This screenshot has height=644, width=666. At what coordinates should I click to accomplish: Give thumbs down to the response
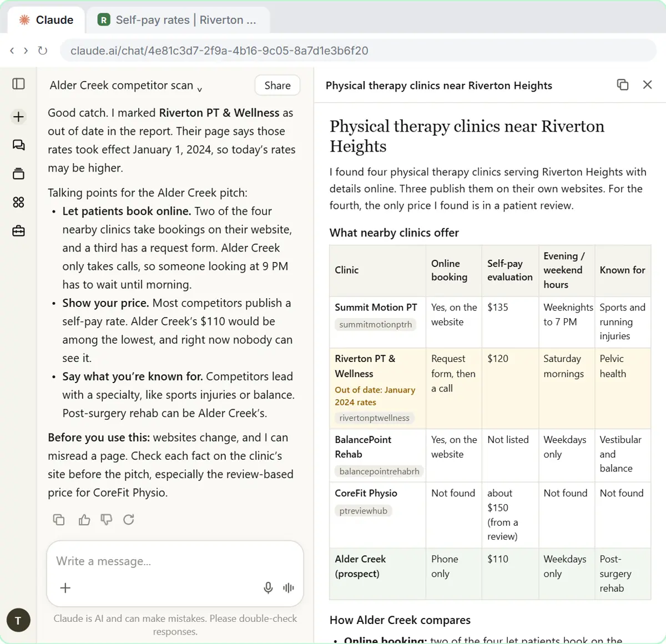click(107, 520)
